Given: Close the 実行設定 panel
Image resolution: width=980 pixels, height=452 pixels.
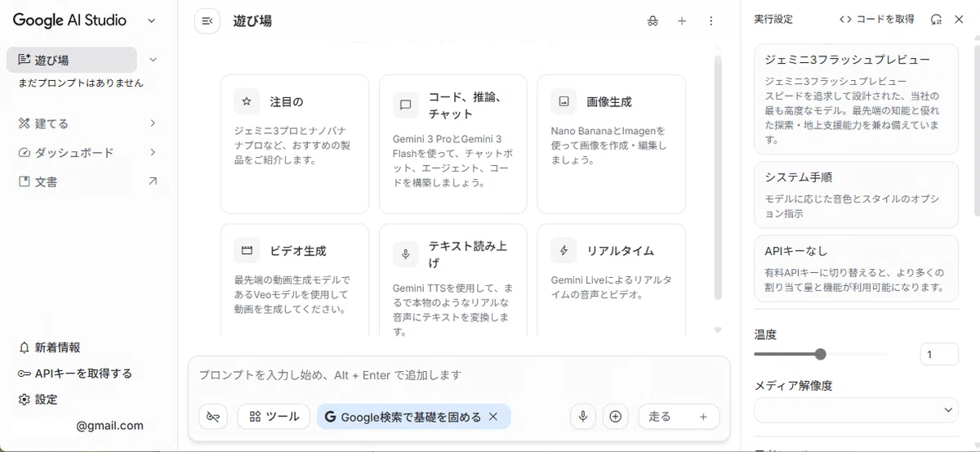Looking at the screenshot, I should pyautogui.click(x=960, y=19).
